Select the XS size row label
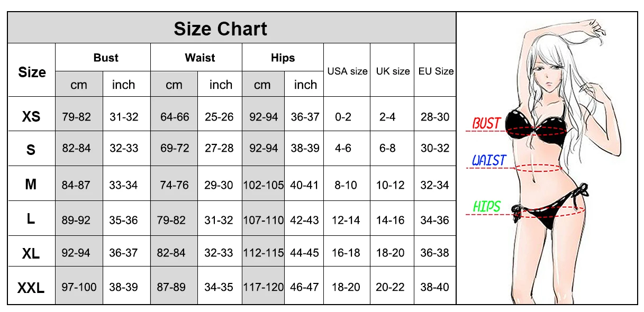This screenshot has width=644, height=312. click(31, 117)
